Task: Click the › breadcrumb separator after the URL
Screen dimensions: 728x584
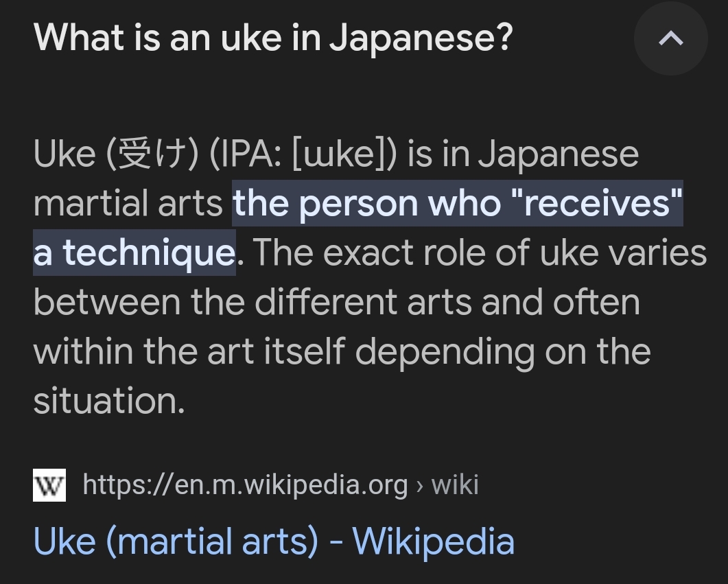Action: click(420, 486)
